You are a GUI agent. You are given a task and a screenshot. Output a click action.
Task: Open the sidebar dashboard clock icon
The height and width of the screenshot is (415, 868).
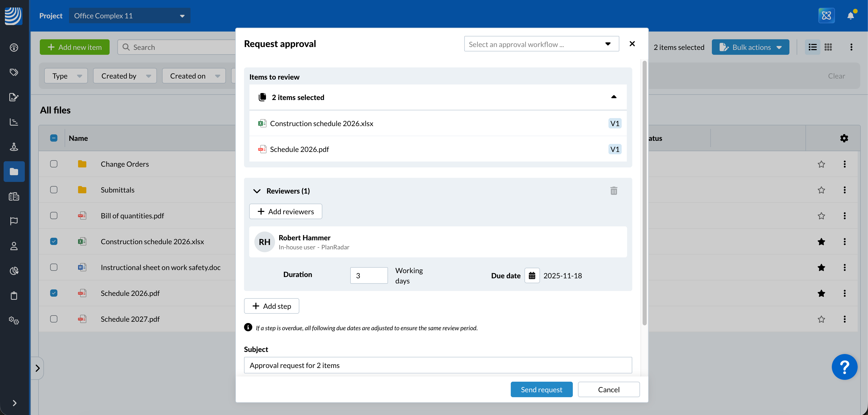click(x=14, y=48)
